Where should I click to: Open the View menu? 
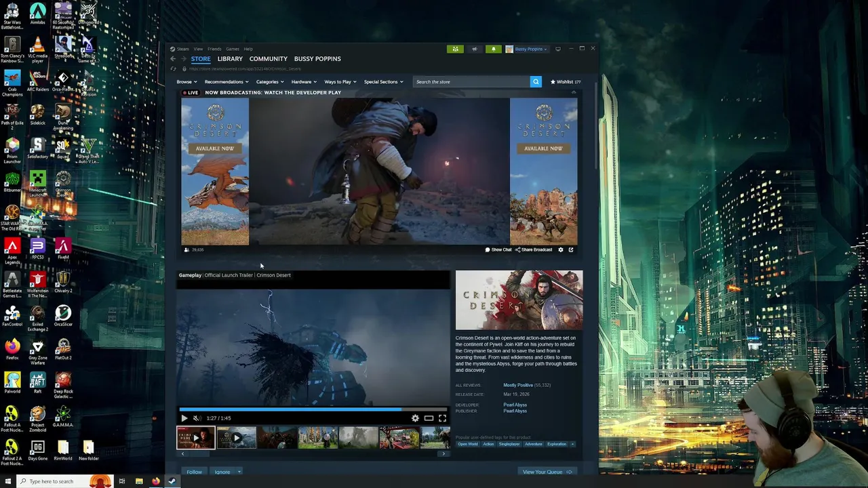coord(198,49)
